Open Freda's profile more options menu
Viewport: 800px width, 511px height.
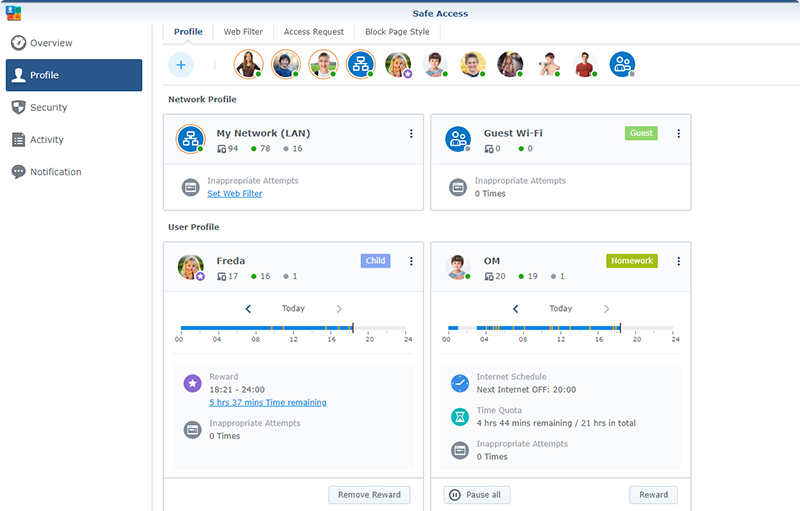tap(411, 262)
